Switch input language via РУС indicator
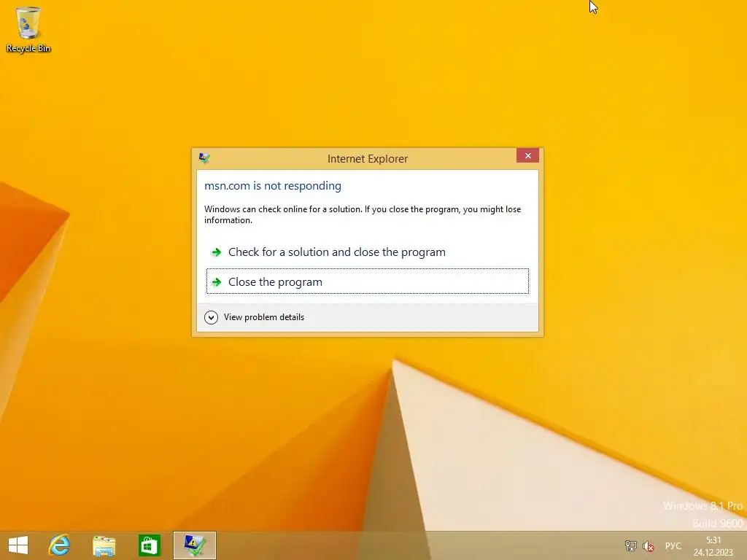 coord(673,545)
